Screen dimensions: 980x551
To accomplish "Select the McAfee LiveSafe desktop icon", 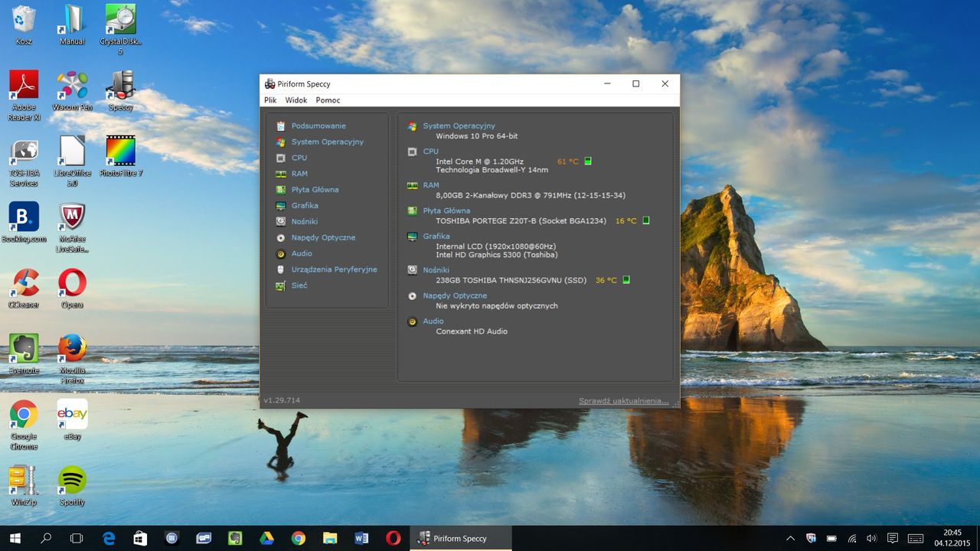I will [72, 227].
